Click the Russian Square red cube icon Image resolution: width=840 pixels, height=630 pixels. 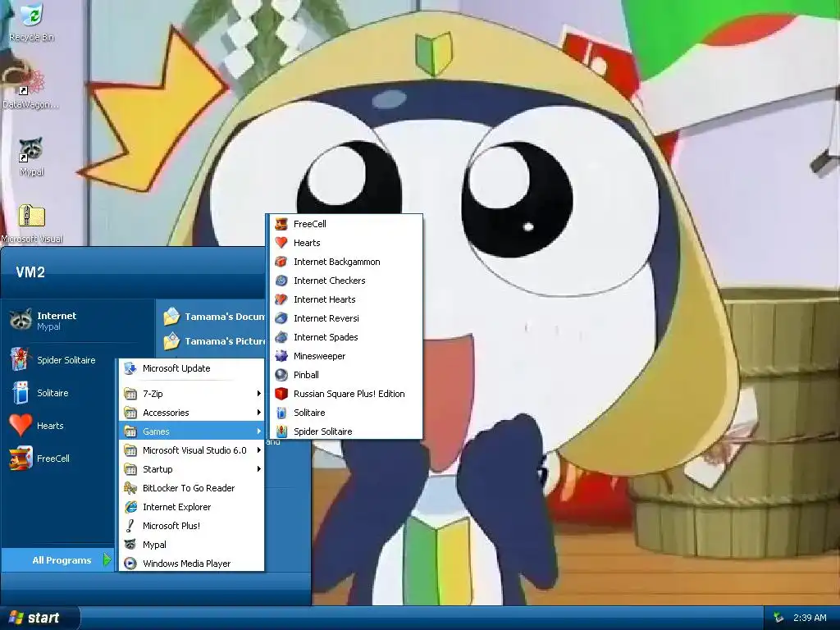[x=281, y=394]
